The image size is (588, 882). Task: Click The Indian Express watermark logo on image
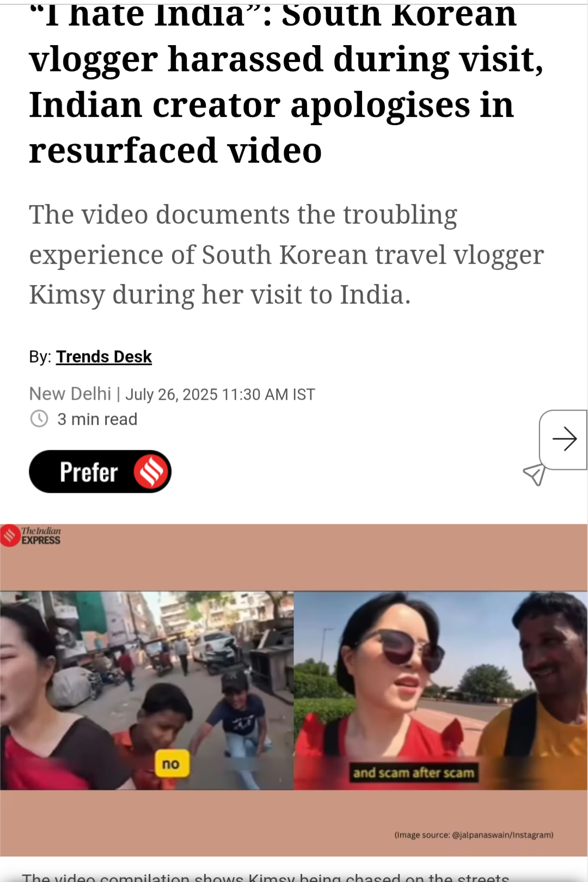[x=31, y=536]
